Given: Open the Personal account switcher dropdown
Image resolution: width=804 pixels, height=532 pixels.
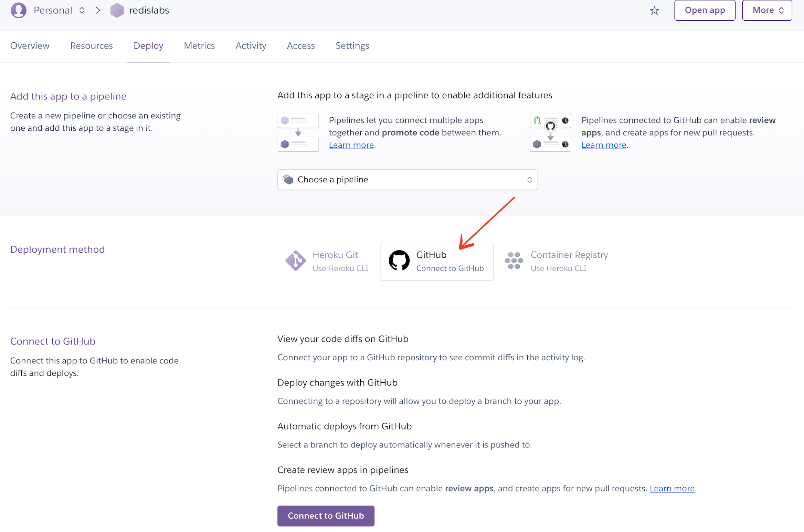Looking at the screenshot, I should 59,10.
